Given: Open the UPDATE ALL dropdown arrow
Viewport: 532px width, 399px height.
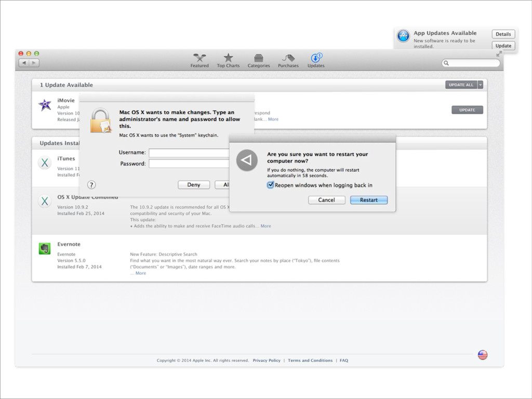Looking at the screenshot, I should [481, 85].
